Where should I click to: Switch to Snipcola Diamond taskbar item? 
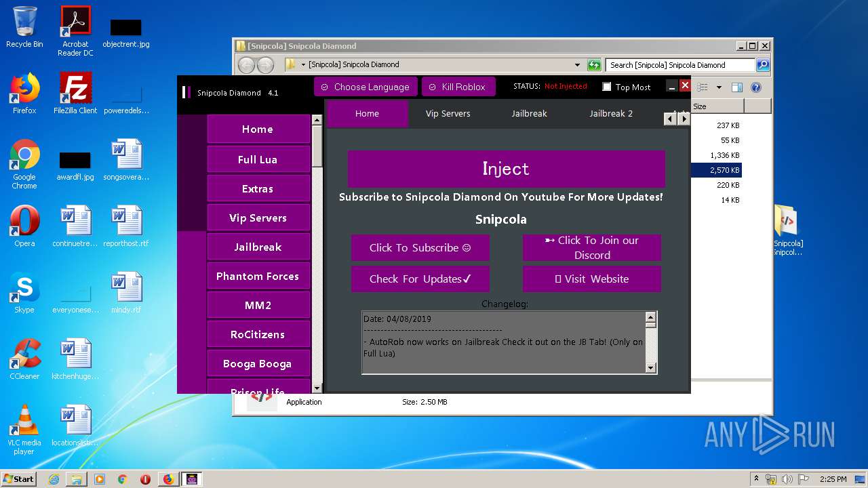click(192, 479)
